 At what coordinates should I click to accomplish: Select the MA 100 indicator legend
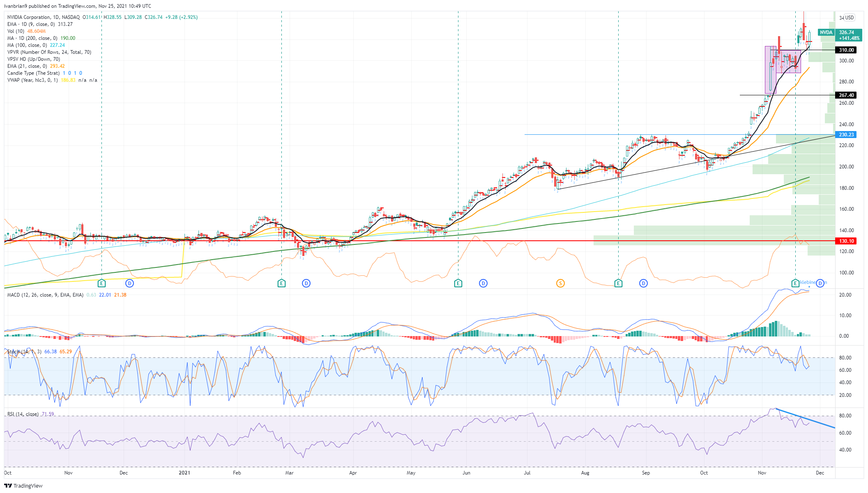(36, 45)
